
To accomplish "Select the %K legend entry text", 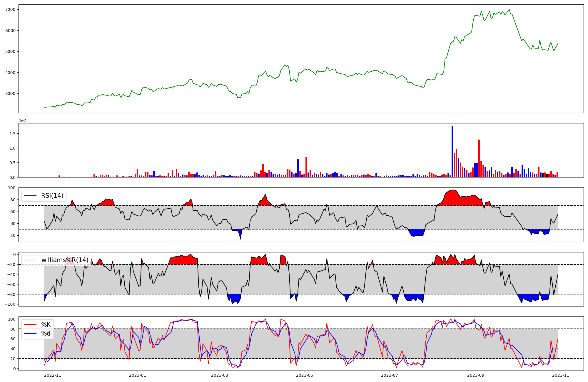I will [x=46, y=325].
